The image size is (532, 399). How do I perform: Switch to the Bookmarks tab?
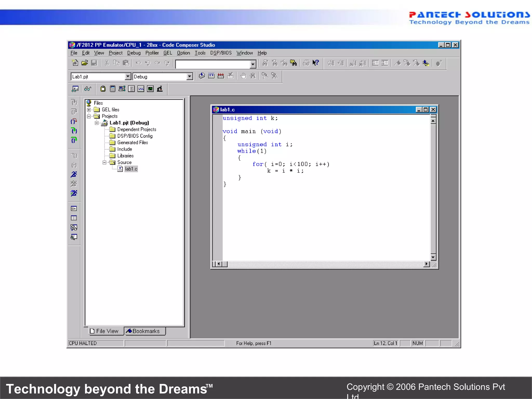click(145, 331)
